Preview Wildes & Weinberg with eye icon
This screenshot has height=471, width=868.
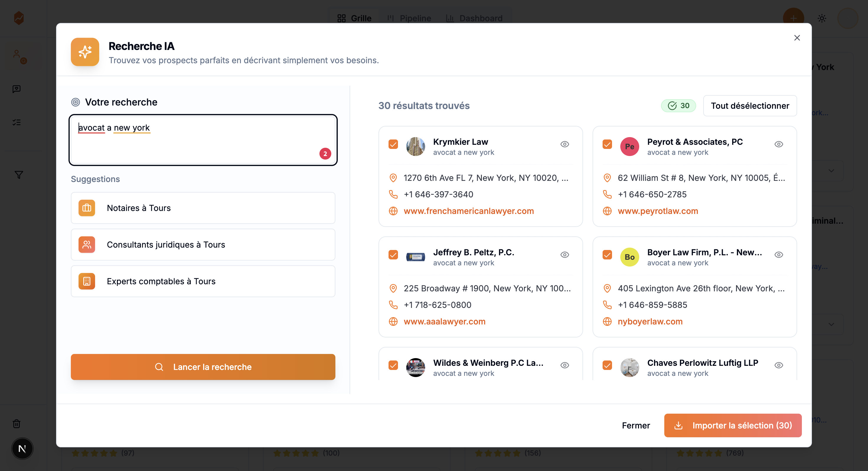click(x=564, y=366)
